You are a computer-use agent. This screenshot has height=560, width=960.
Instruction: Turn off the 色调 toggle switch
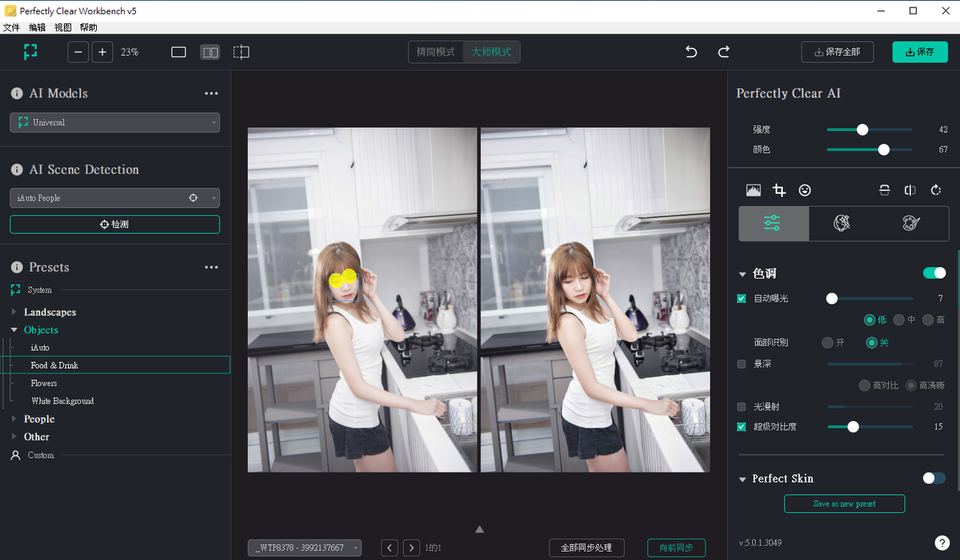[934, 273]
